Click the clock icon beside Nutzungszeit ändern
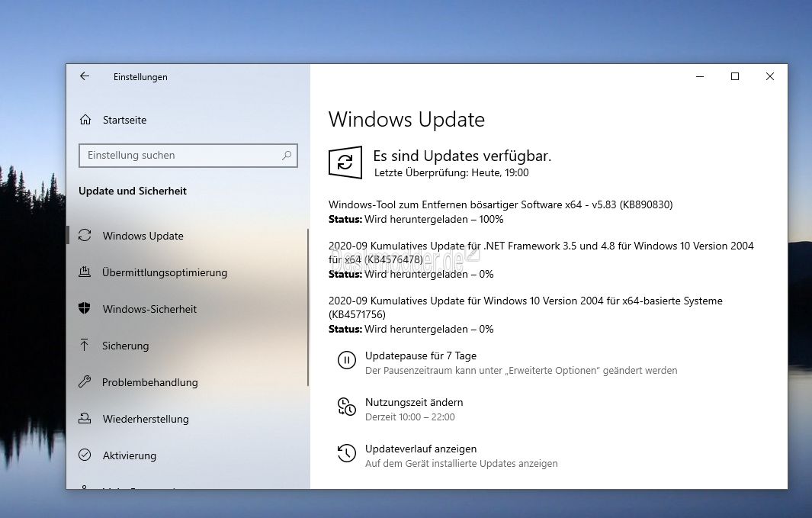Viewport: 812px width, 518px height. tap(346, 407)
